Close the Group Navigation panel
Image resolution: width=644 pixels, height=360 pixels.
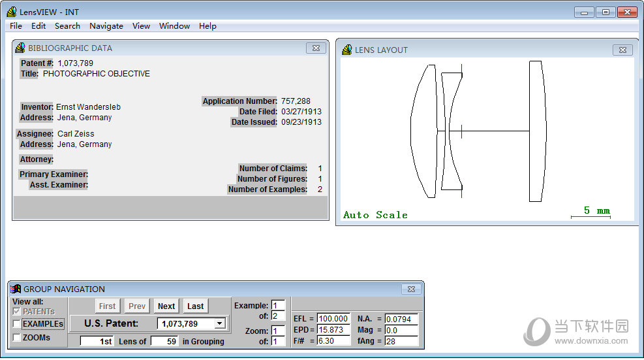pyautogui.click(x=411, y=289)
